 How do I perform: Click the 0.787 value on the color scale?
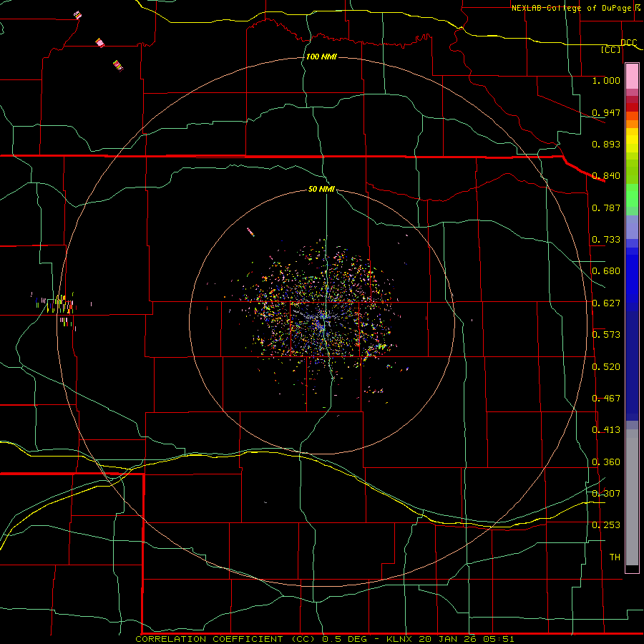coord(606,208)
